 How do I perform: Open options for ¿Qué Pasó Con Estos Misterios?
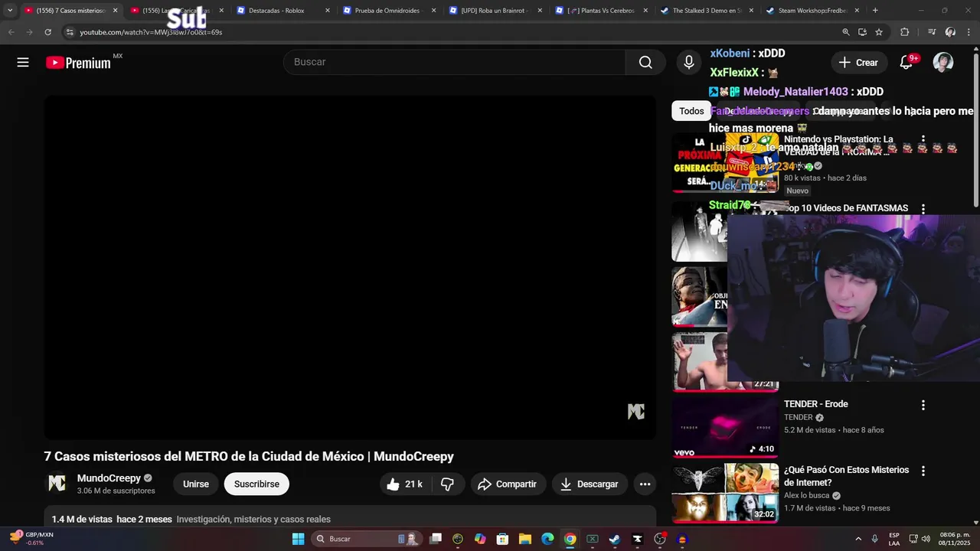pyautogui.click(x=923, y=471)
